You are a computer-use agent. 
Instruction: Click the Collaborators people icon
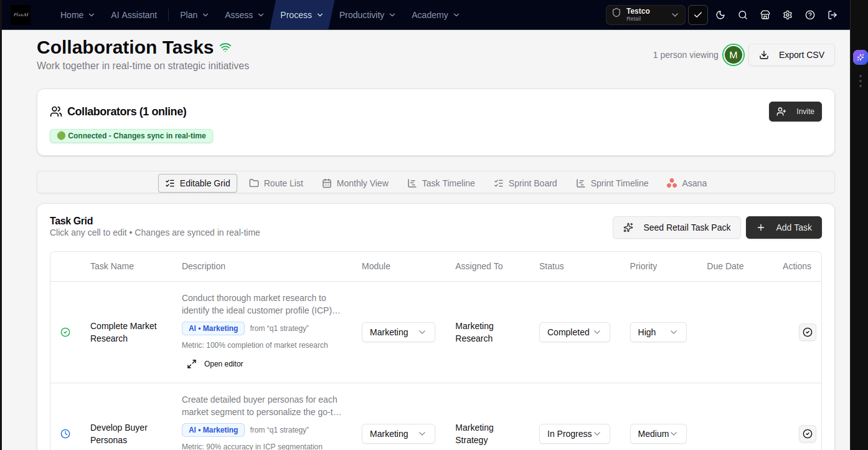click(x=56, y=112)
